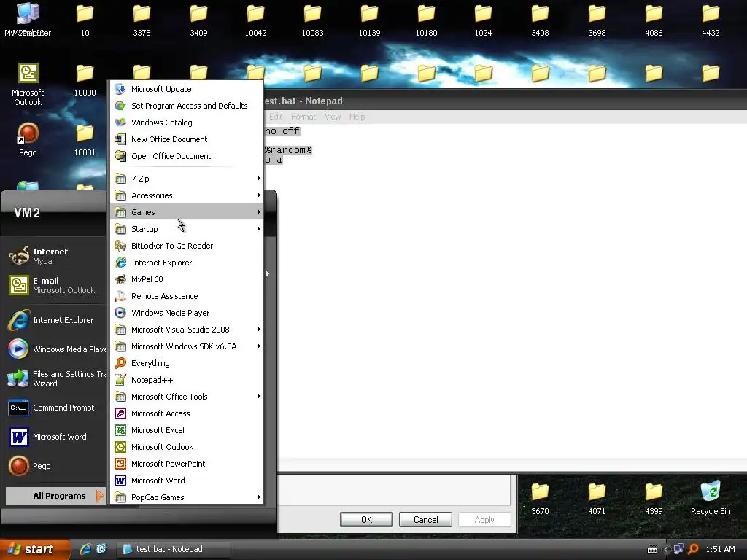Open Notepad View menu
747x560 pixels.
point(333,117)
